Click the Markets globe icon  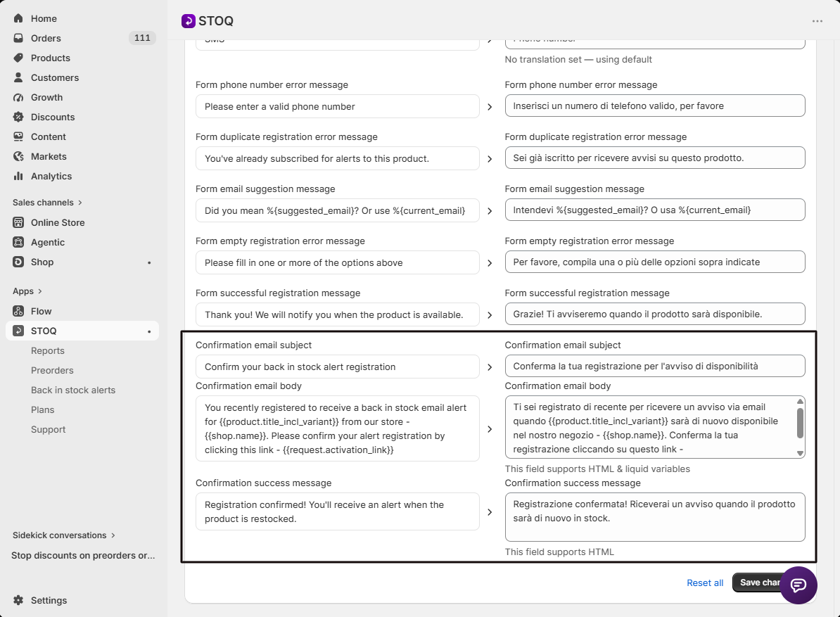(x=18, y=156)
